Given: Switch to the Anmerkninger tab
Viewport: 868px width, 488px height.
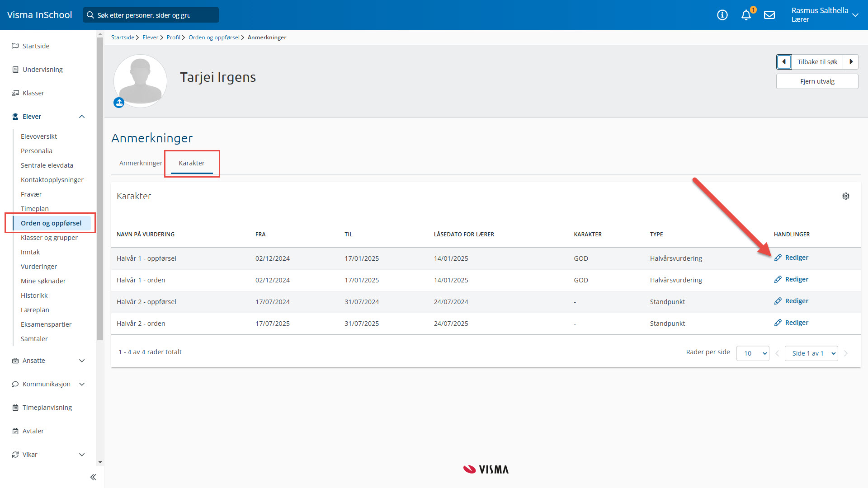Looking at the screenshot, I should 141,163.
